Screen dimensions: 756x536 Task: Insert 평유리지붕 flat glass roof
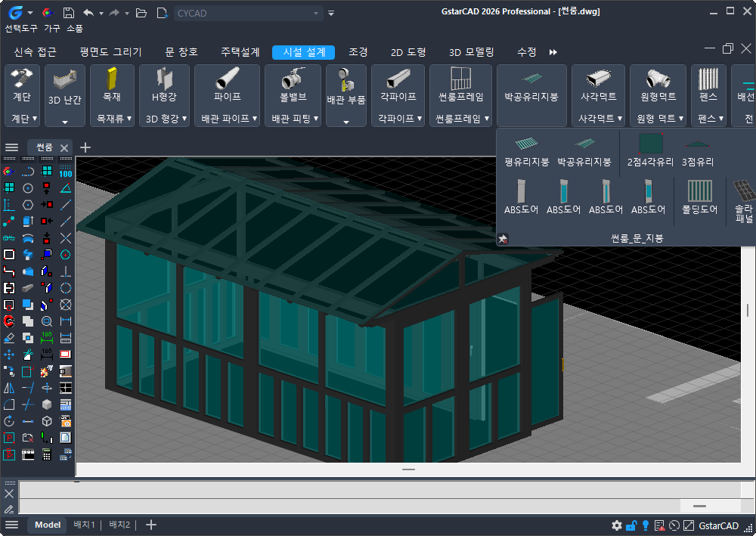pos(526,149)
